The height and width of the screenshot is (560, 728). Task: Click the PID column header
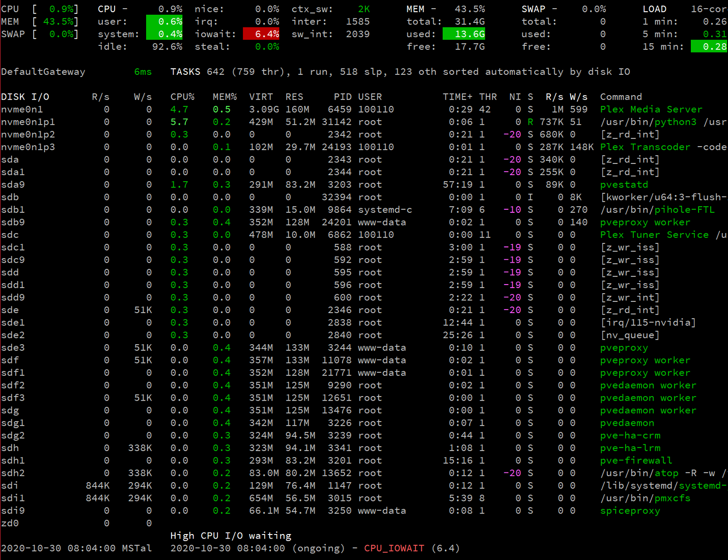(343, 97)
